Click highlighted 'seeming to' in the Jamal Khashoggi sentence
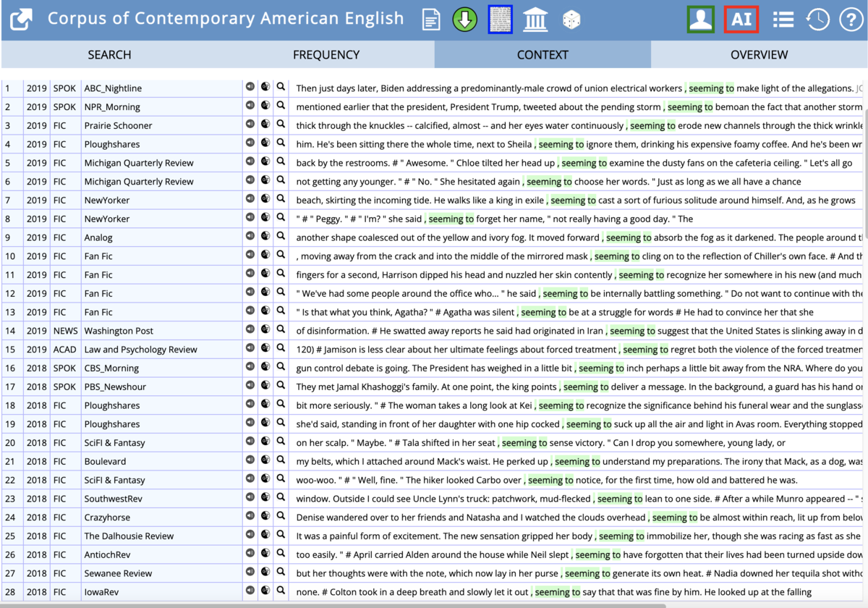Image resolution: width=868 pixels, height=608 pixels. (x=586, y=387)
